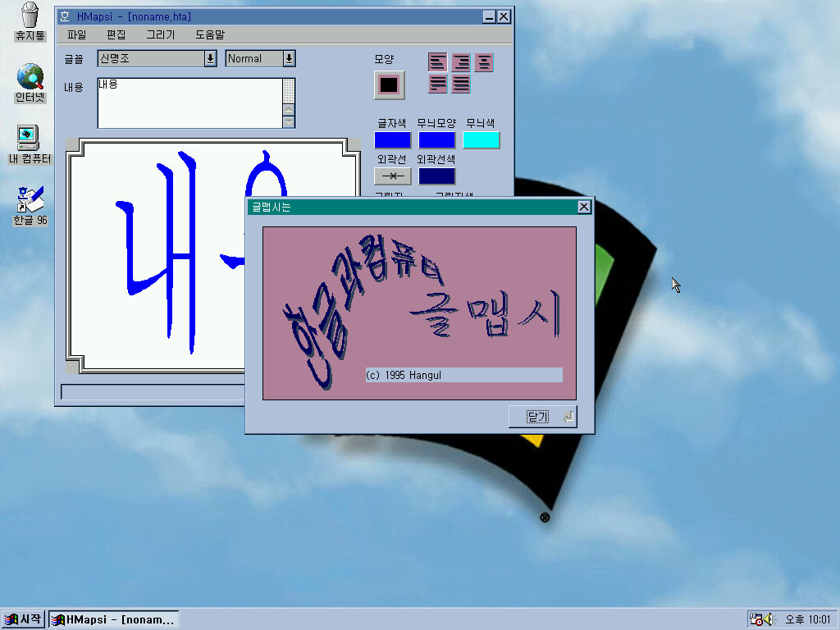840x630 pixels.
Task: Open the 모양 shape picker button
Action: (389, 85)
